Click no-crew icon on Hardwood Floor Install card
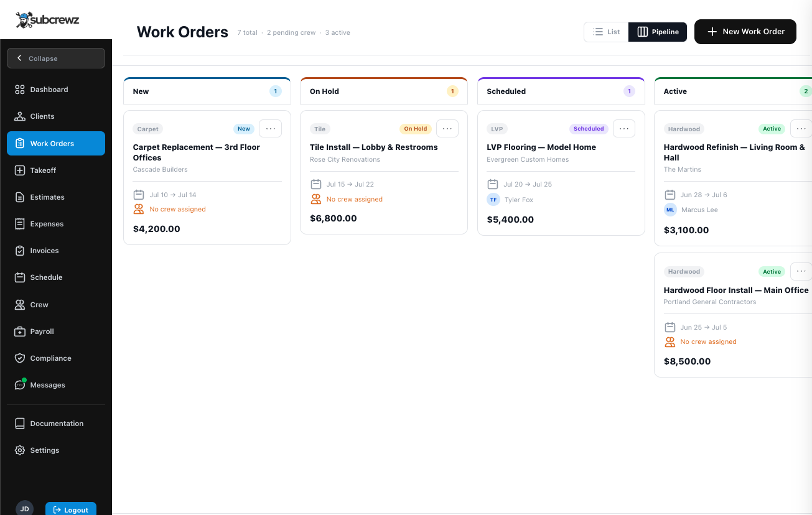This screenshot has height=515, width=812. 670,342
